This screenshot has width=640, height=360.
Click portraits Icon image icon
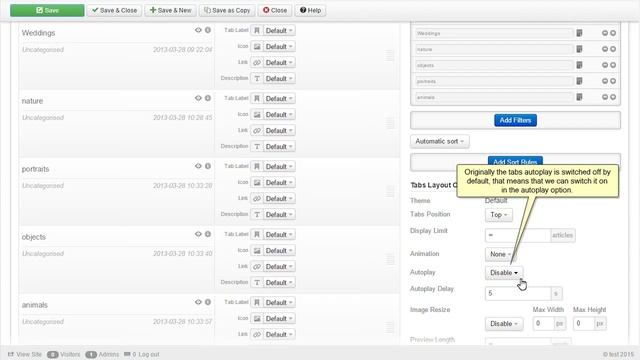pyautogui.click(x=257, y=182)
